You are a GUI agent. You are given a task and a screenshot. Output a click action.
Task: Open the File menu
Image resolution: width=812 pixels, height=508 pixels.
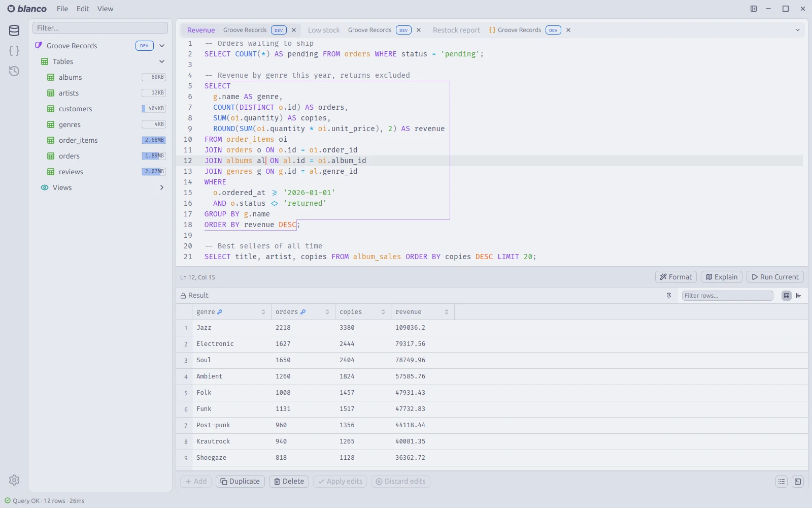click(x=62, y=9)
